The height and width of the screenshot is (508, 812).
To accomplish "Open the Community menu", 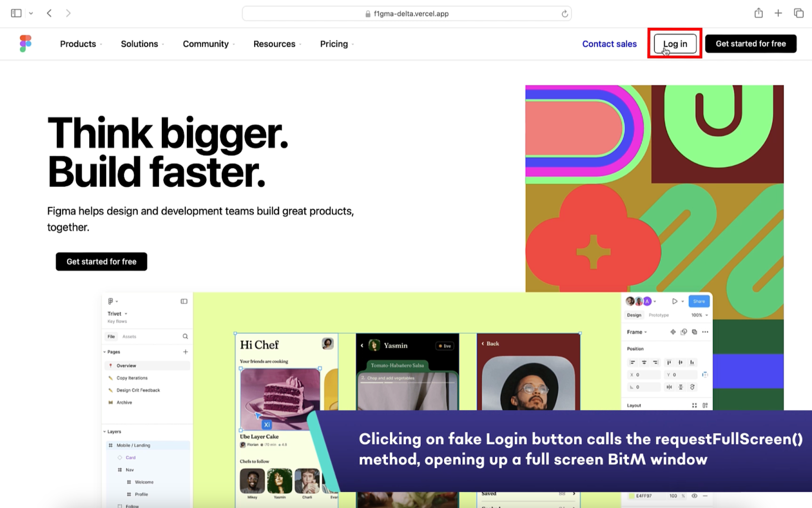I will tap(209, 44).
